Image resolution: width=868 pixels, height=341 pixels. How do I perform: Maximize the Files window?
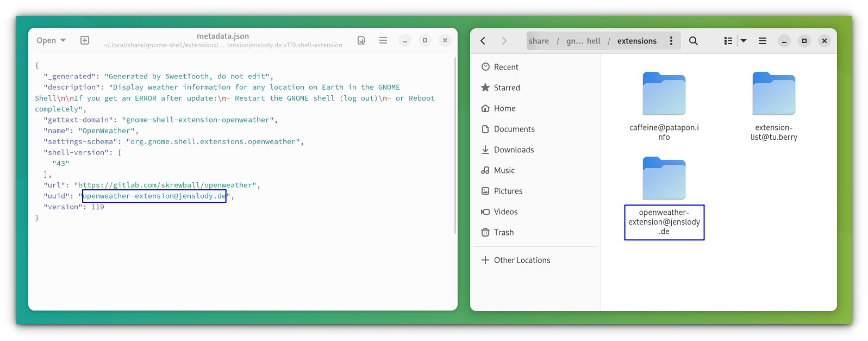click(x=804, y=41)
